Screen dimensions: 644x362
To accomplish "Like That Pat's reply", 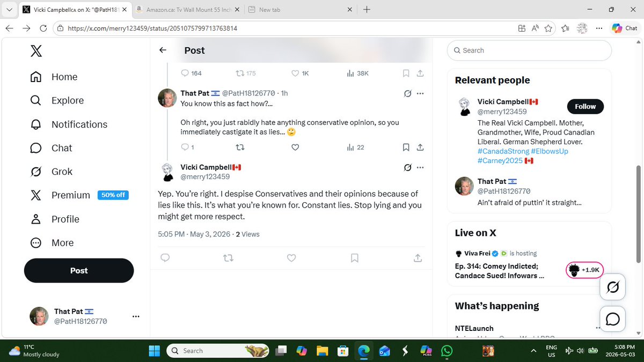I will [295, 147].
